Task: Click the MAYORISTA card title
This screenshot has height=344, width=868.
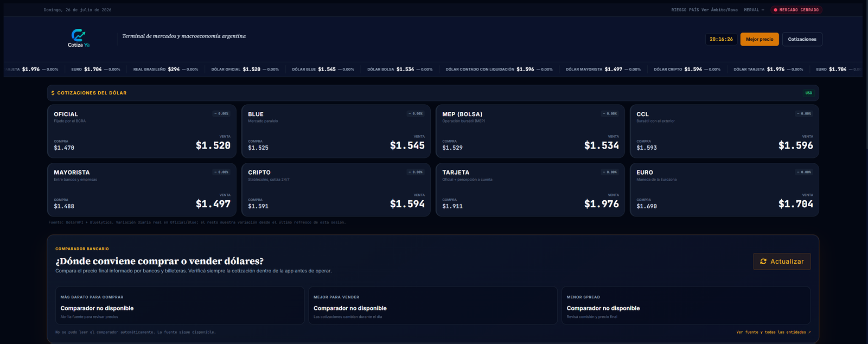Action: [x=72, y=173]
